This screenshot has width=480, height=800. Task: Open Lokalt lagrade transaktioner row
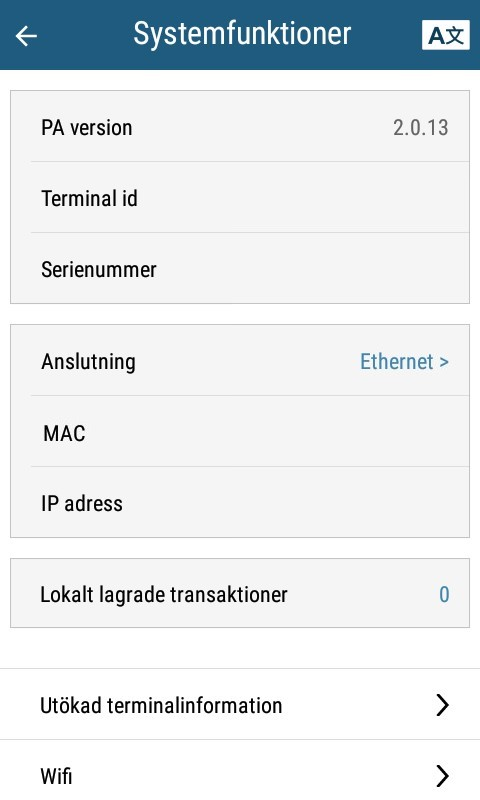240,593
